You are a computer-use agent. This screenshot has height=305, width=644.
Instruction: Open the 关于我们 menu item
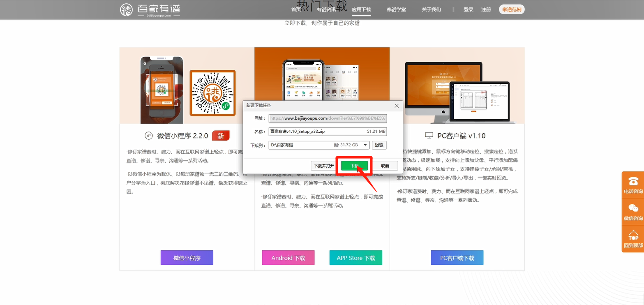[x=431, y=9]
